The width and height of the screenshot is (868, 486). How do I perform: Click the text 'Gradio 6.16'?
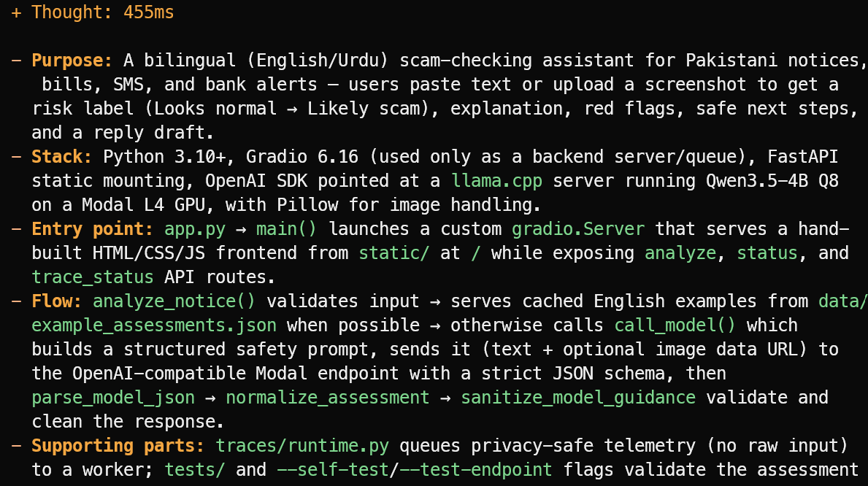click(302, 157)
